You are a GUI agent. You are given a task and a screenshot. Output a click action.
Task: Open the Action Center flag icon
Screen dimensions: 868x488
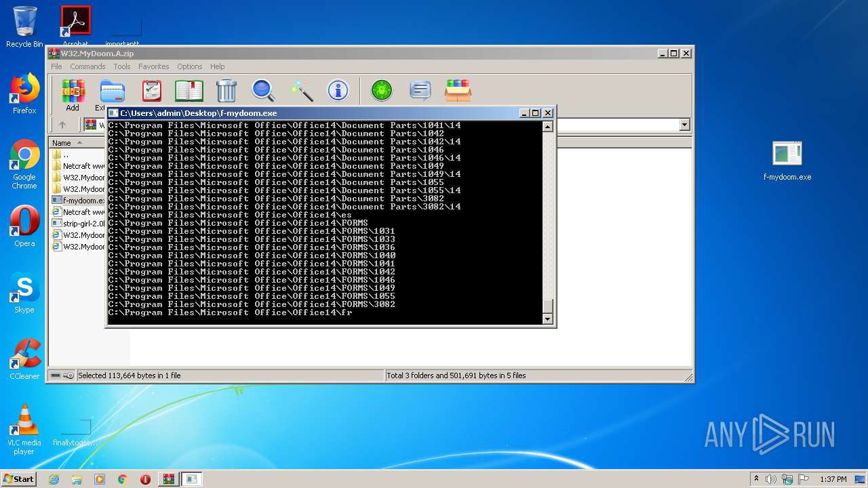coord(804,479)
